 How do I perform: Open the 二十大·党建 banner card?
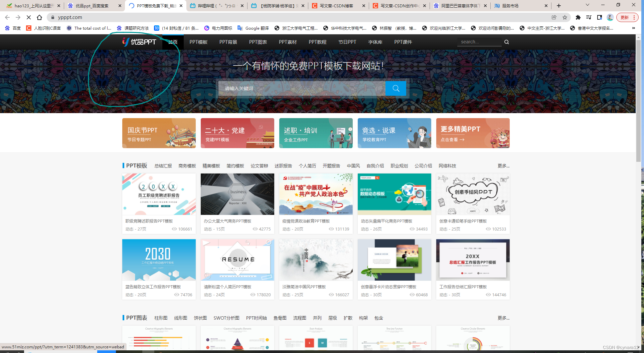237,133
